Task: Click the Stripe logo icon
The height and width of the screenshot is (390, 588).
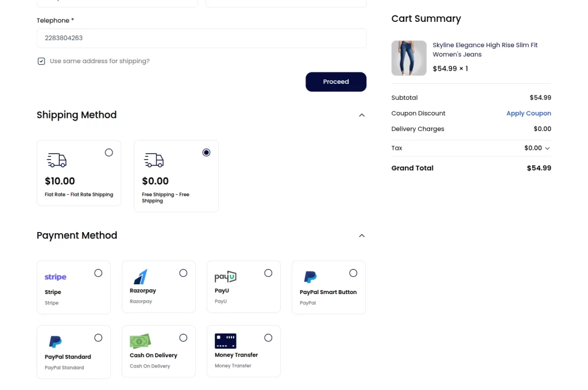Action: click(55, 277)
